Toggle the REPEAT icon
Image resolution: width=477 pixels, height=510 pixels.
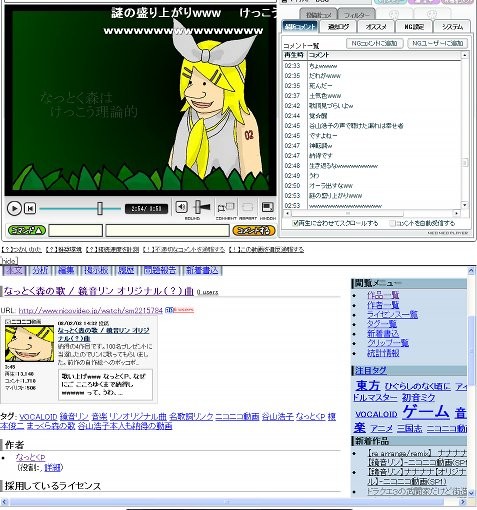click(x=247, y=207)
